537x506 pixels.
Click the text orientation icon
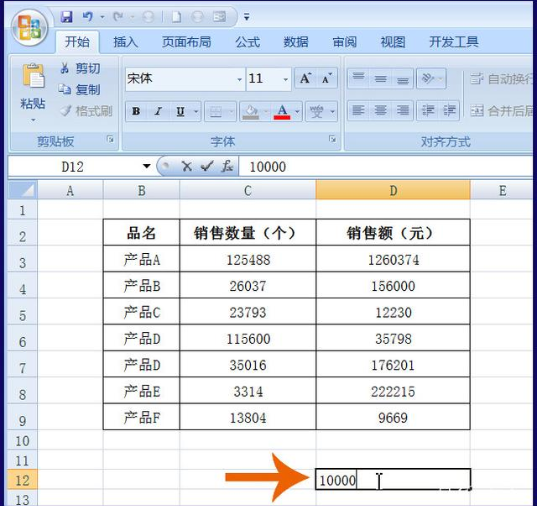[428, 78]
